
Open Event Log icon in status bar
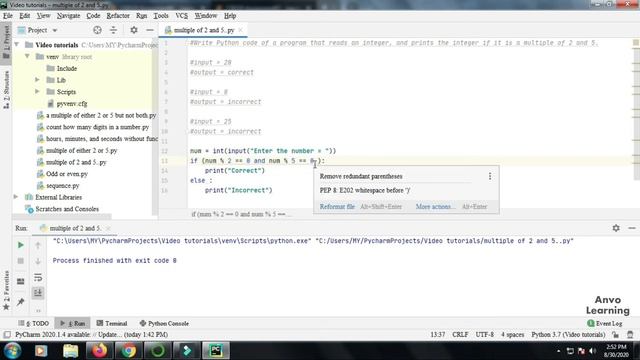pyautogui.click(x=591, y=323)
